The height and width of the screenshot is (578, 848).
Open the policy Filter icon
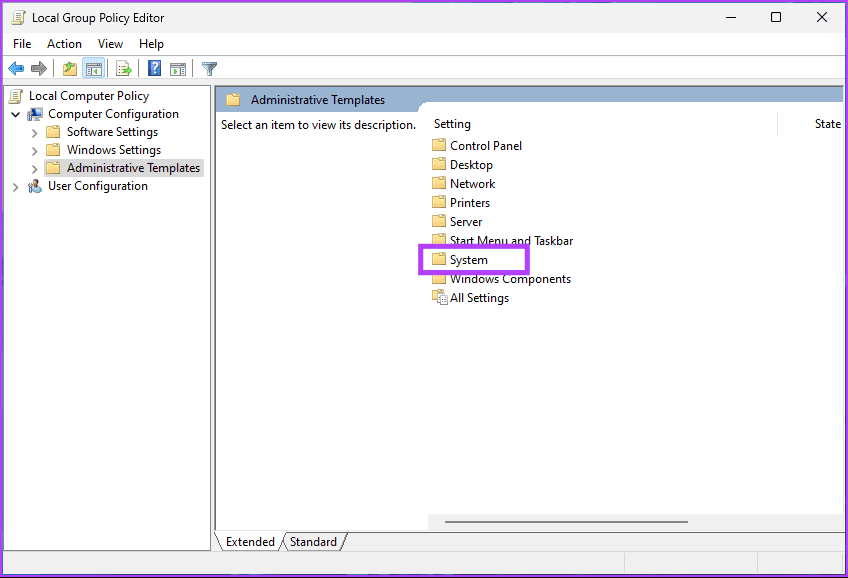click(x=208, y=68)
